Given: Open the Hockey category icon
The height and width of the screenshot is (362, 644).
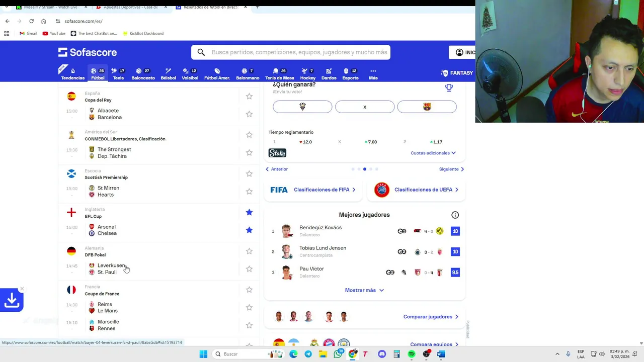Looking at the screenshot, I should pos(307,74).
